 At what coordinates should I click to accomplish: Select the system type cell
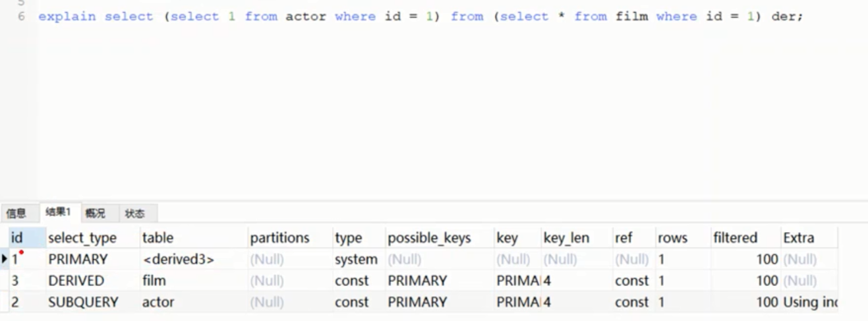pos(356,260)
